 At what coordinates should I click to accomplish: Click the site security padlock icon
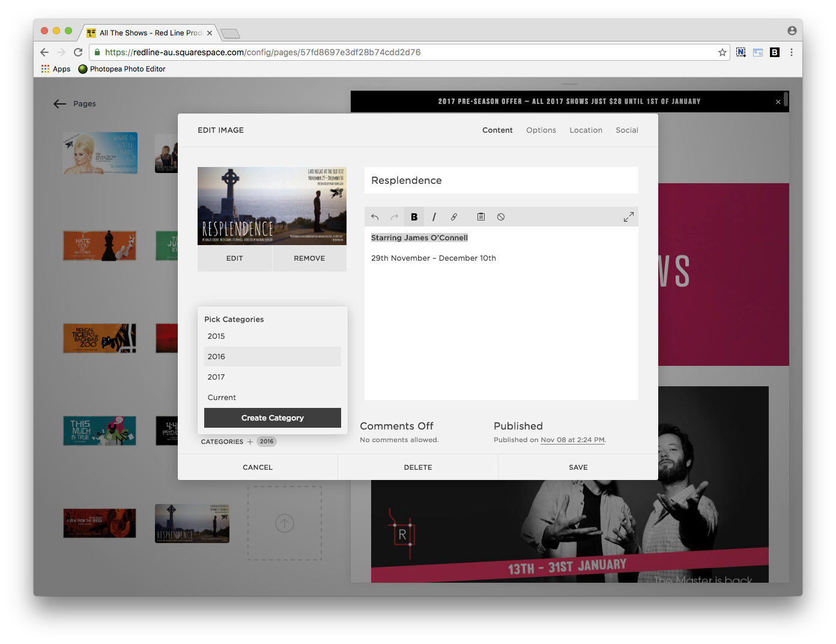coord(98,52)
